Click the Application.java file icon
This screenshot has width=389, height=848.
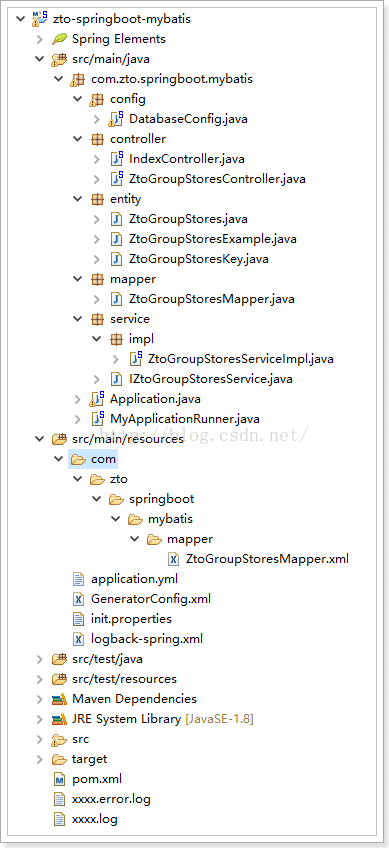[97, 399]
